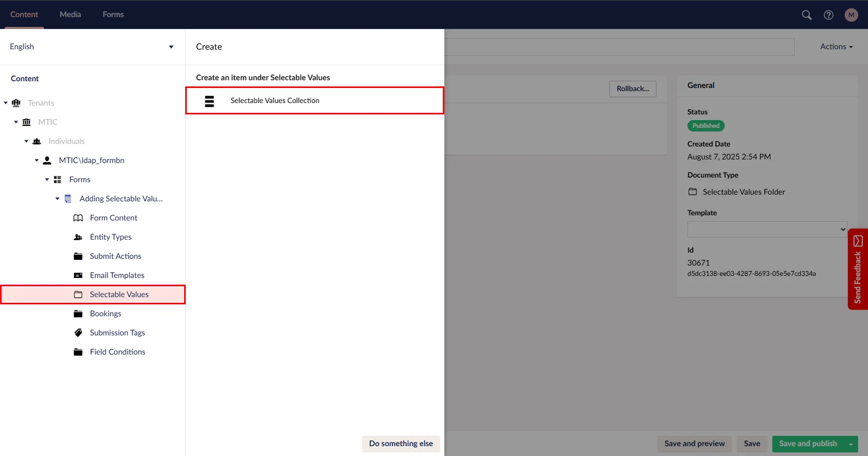This screenshot has width=868, height=456.
Task: Switch to the Forms top tab
Action: click(x=113, y=14)
